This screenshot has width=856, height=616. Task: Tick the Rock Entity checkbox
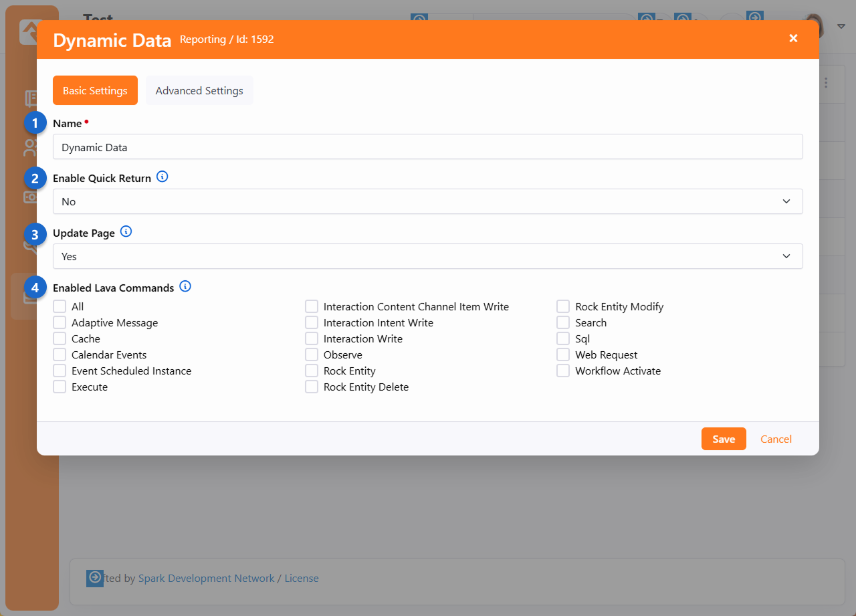pyautogui.click(x=312, y=371)
